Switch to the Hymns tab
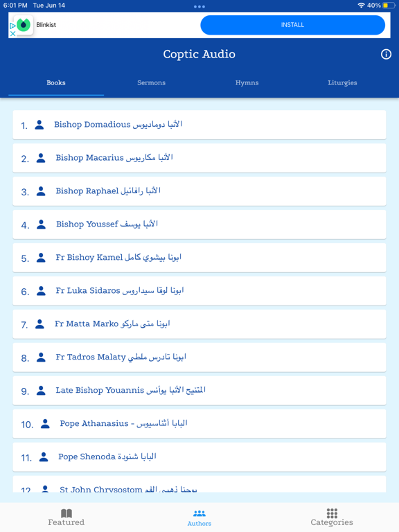Viewport: 399px width, 532px height. pos(247,83)
